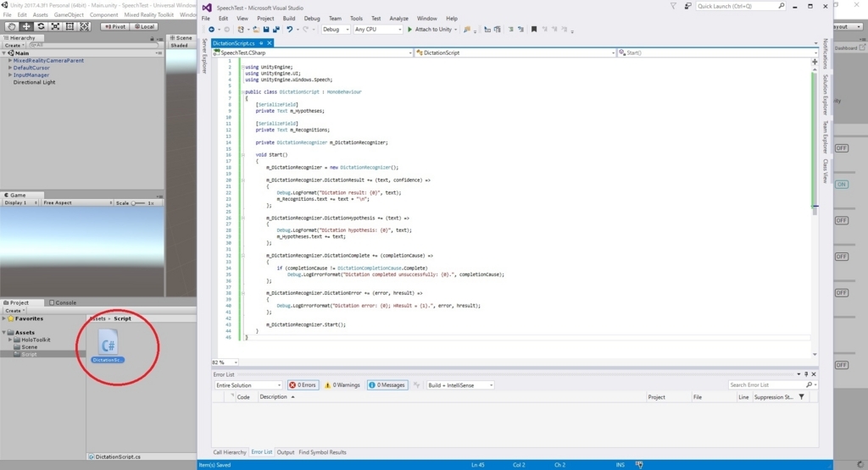
Task: Open Solution Explorer side tab
Action: (x=825, y=95)
